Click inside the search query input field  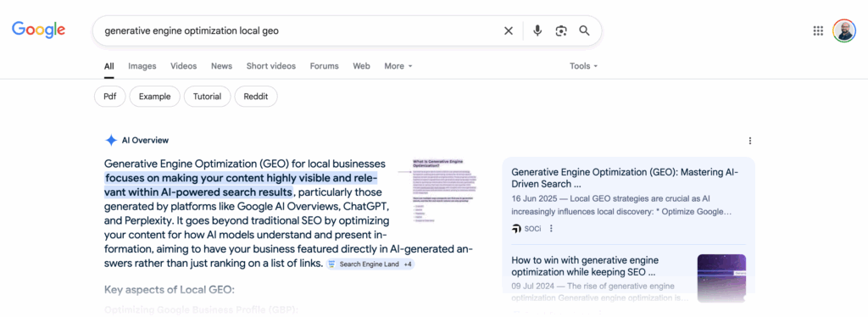pos(299,31)
